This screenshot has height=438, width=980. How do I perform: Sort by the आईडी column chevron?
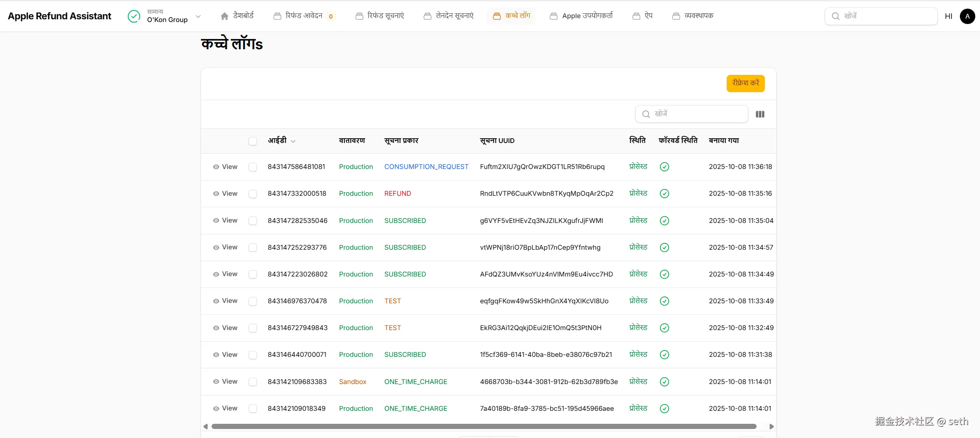(x=293, y=141)
